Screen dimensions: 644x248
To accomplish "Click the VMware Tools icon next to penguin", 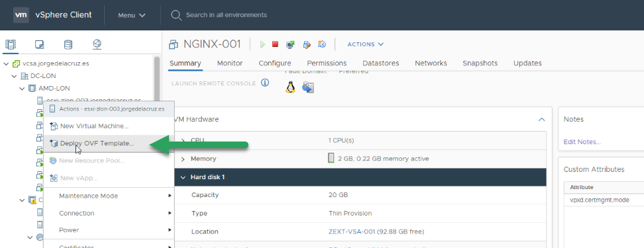I will click(x=308, y=87).
